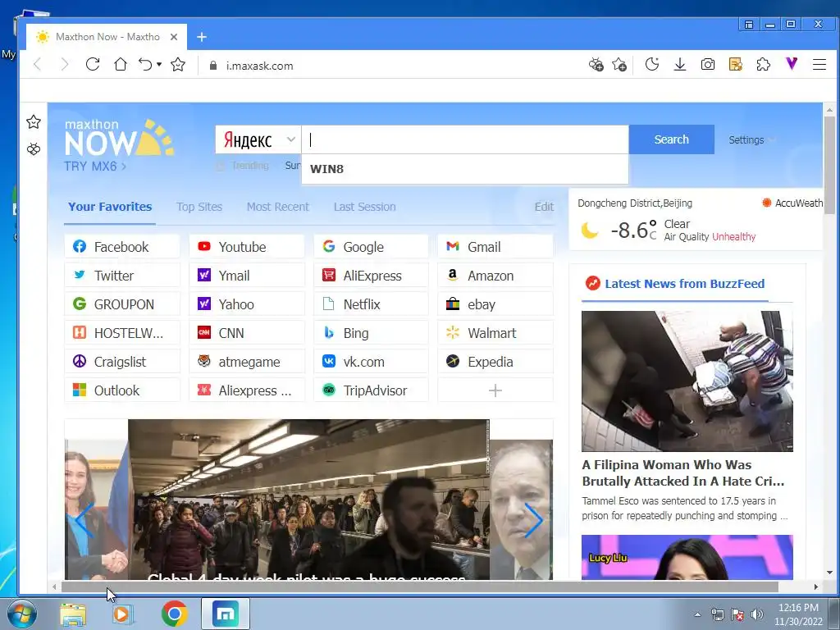840x630 pixels.
Task: Open the Netflix favorite
Action: [372, 304]
